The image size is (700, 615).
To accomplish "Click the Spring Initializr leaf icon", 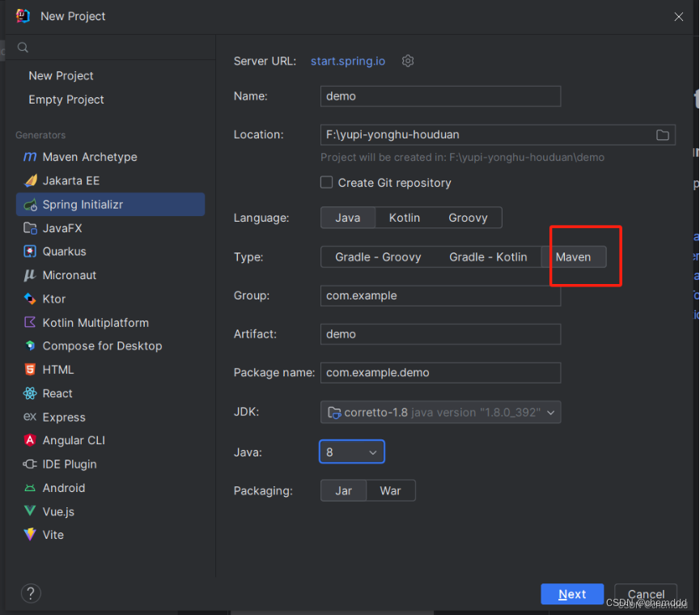I will coord(30,205).
